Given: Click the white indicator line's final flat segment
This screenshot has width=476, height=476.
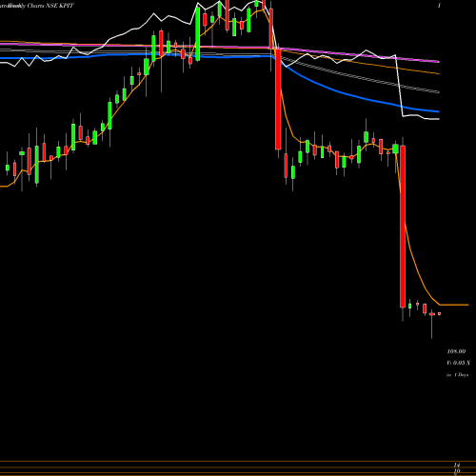Looking at the screenshot, I should [x=433, y=119].
